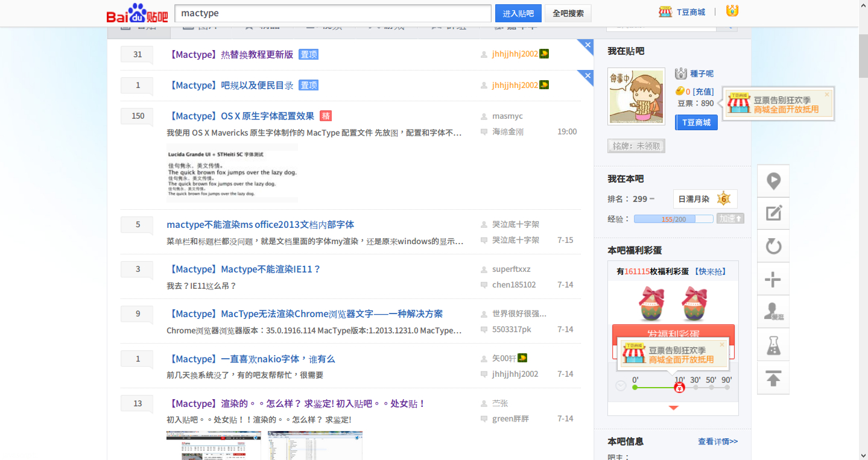The image size is (868, 460).
Task: Open the post 【Mactype】吧规以及便民目录
Action: coord(230,85)
